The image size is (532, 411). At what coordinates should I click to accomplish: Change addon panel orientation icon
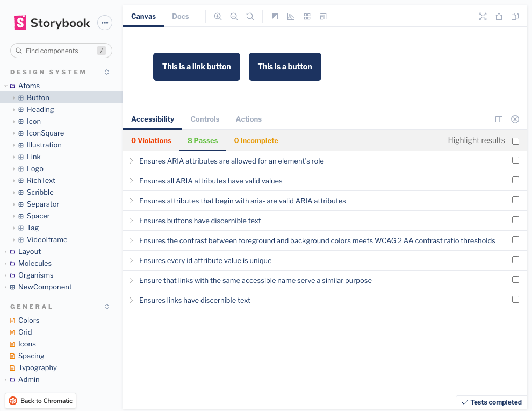[499, 119]
